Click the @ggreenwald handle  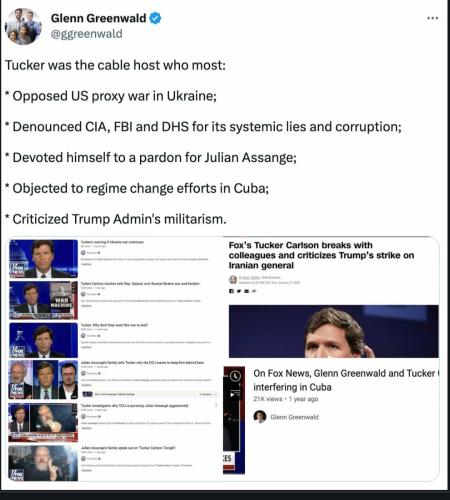coord(87,34)
